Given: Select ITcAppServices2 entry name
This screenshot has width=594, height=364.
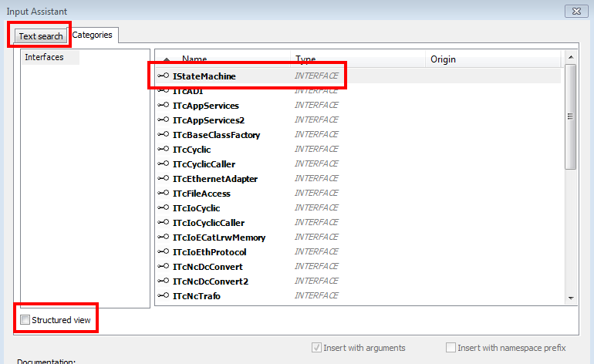Looking at the screenshot, I should point(208,120).
